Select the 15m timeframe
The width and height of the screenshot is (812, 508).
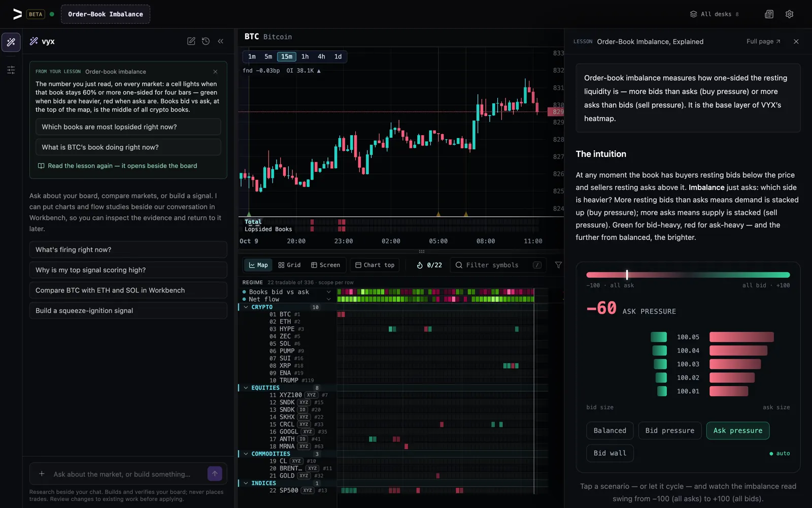[x=287, y=57]
